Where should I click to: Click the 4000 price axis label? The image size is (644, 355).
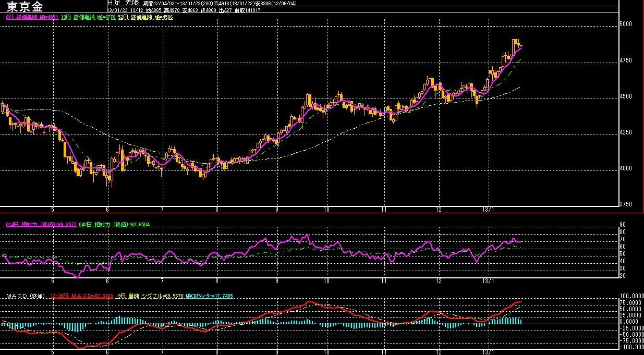[x=626, y=169]
